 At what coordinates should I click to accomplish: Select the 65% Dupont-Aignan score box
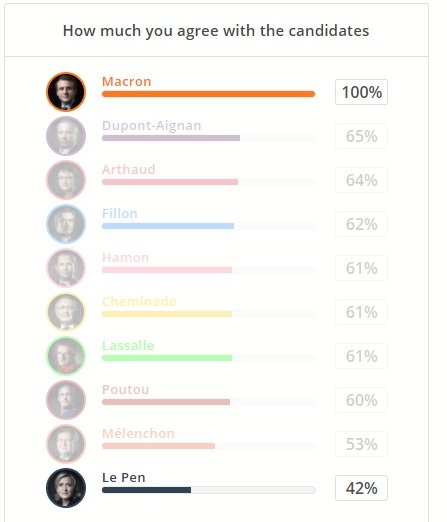tap(361, 136)
